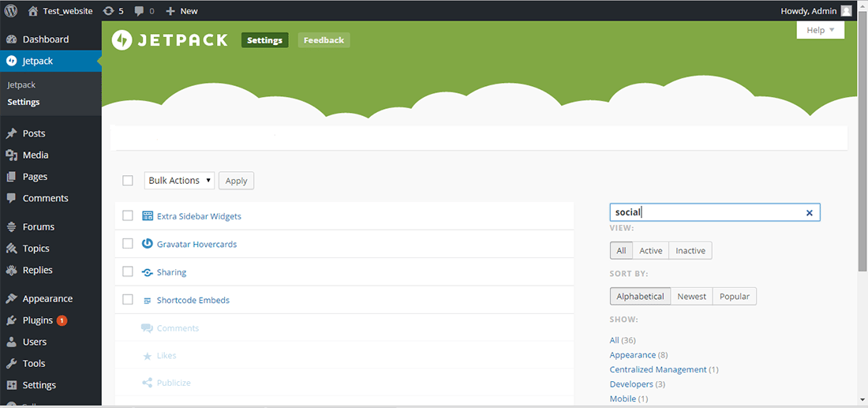Viewport: 868px width, 408px height.
Task: Check the Sharing module checkbox
Action: pos(128,271)
